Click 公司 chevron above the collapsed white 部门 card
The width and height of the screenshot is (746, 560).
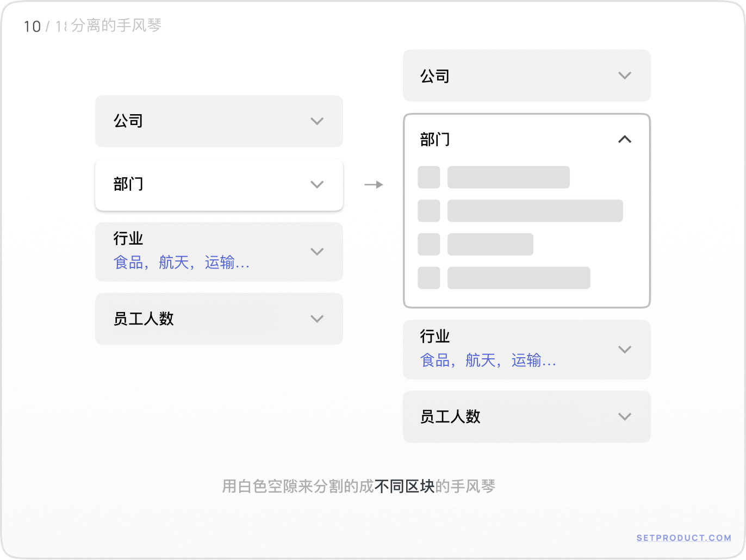pos(317,121)
